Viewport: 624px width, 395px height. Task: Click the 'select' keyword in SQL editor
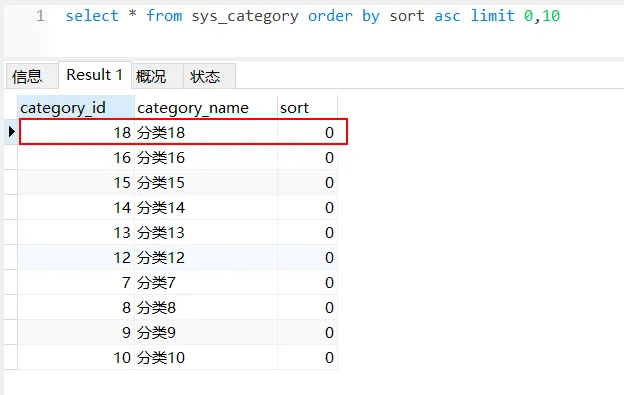[x=92, y=16]
